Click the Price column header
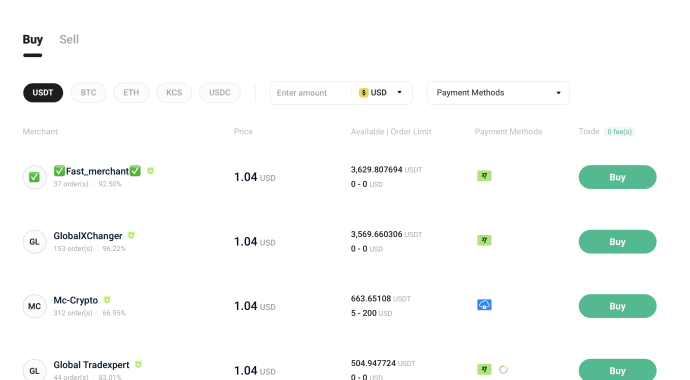Screen dimensions: 690x380 point(243,132)
